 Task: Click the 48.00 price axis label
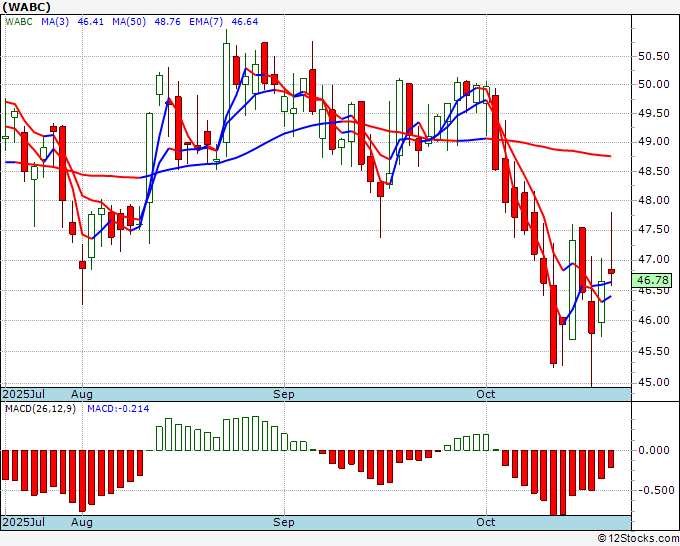[654, 200]
